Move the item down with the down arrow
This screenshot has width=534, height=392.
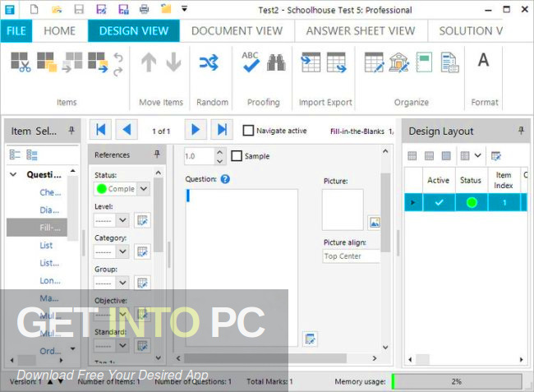pyautogui.click(x=173, y=62)
